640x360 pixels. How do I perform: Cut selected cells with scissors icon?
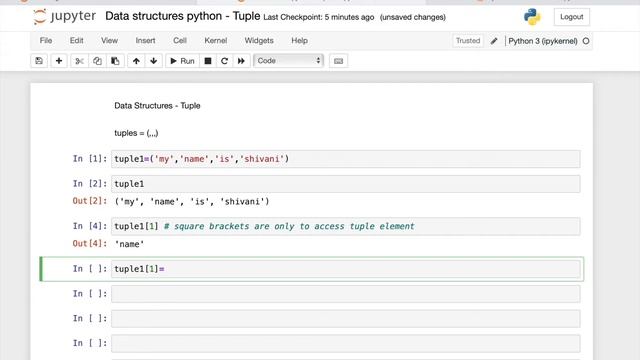(x=79, y=61)
